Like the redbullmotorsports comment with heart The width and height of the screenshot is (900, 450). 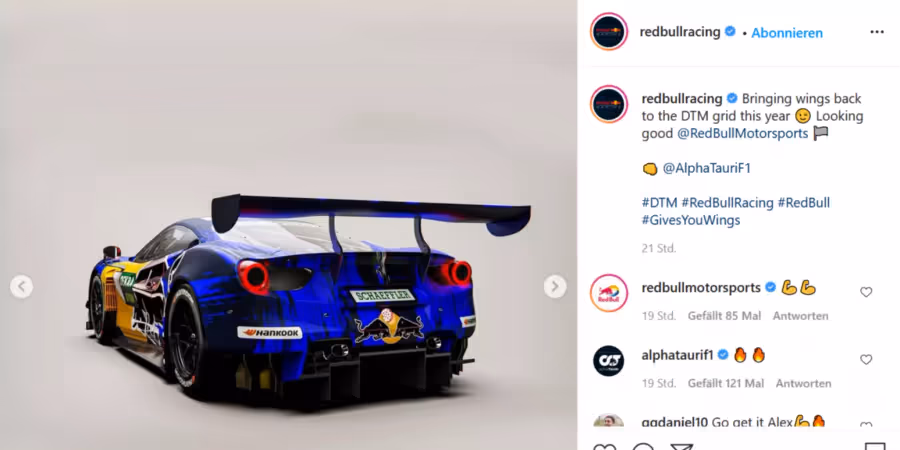(866, 292)
